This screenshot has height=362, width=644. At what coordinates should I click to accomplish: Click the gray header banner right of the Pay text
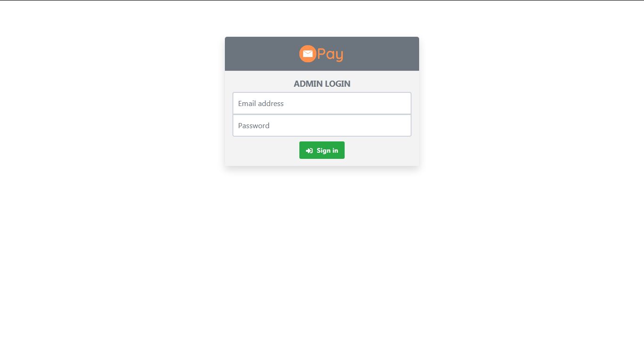pyautogui.click(x=381, y=54)
